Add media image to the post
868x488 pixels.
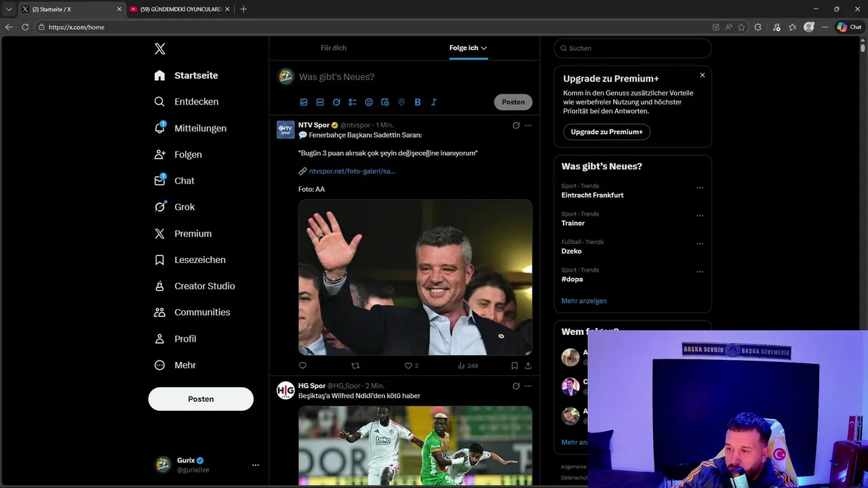[x=304, y=102]
